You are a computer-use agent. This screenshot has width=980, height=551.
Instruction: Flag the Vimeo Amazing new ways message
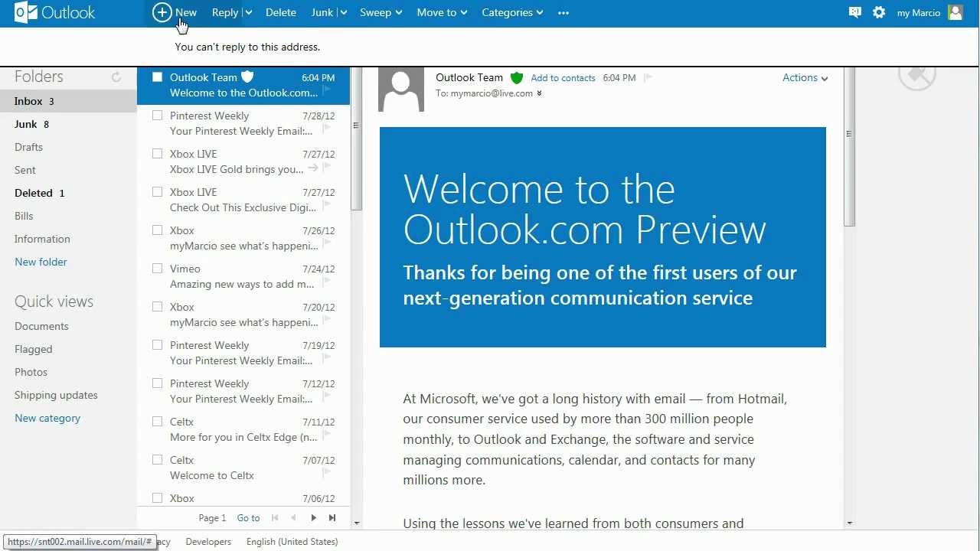point(327,282)
